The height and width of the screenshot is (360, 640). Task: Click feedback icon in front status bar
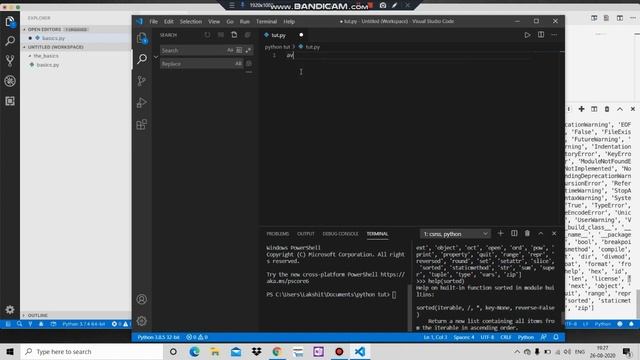click(x=544, y=337)
